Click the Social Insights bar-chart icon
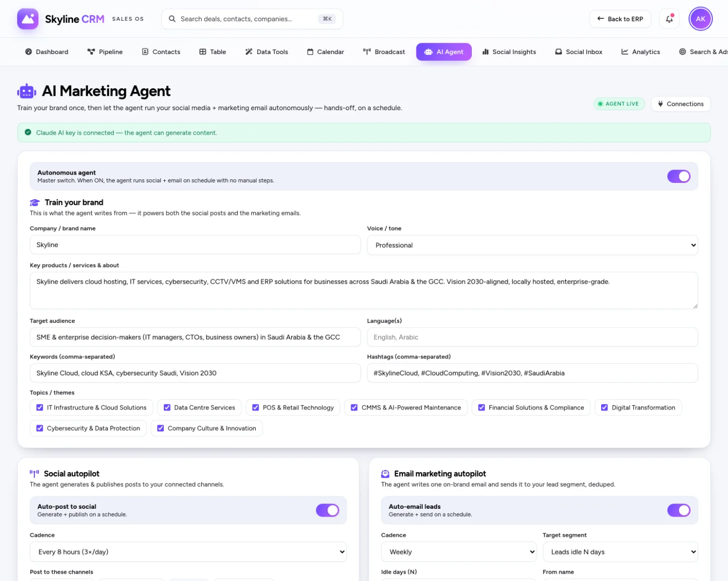Viewport: 728px width, 581px height. (x=485, y=52)
